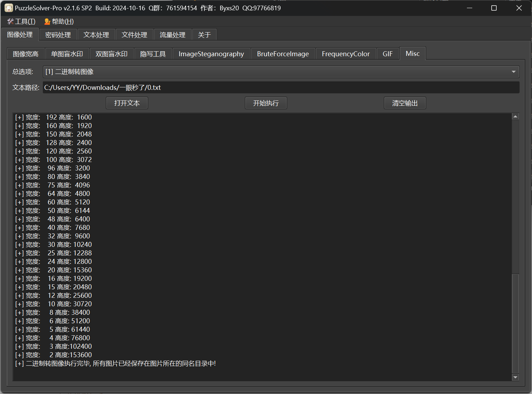
Task: Switch to the 图像处理 main tab
Action: [x=20, y=35]
